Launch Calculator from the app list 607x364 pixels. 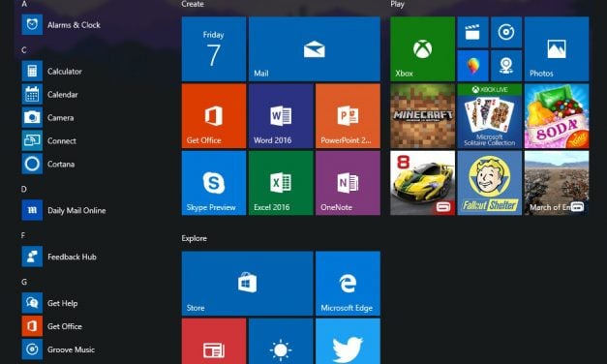pos(52,72)
